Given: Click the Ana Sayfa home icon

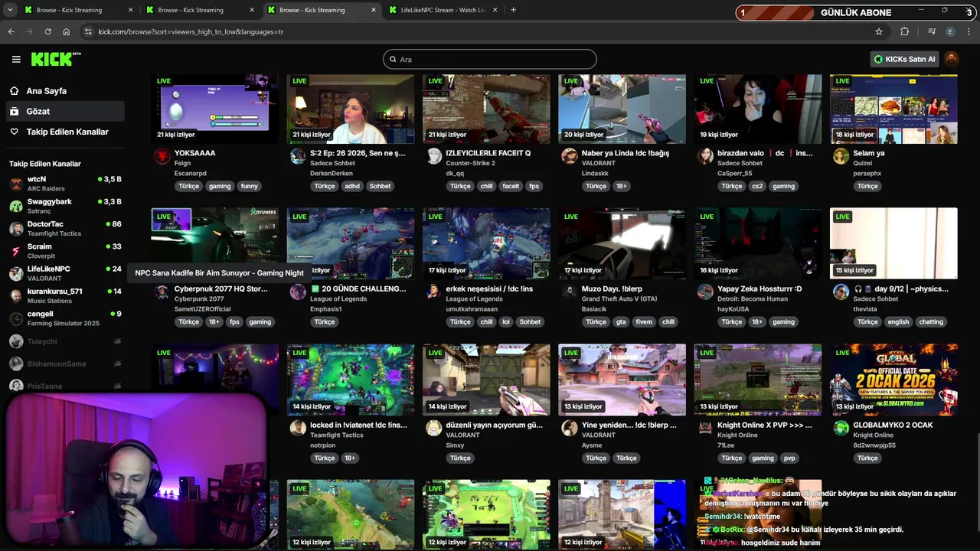Looking at the screenshot, I should click(x=14, y=90).
